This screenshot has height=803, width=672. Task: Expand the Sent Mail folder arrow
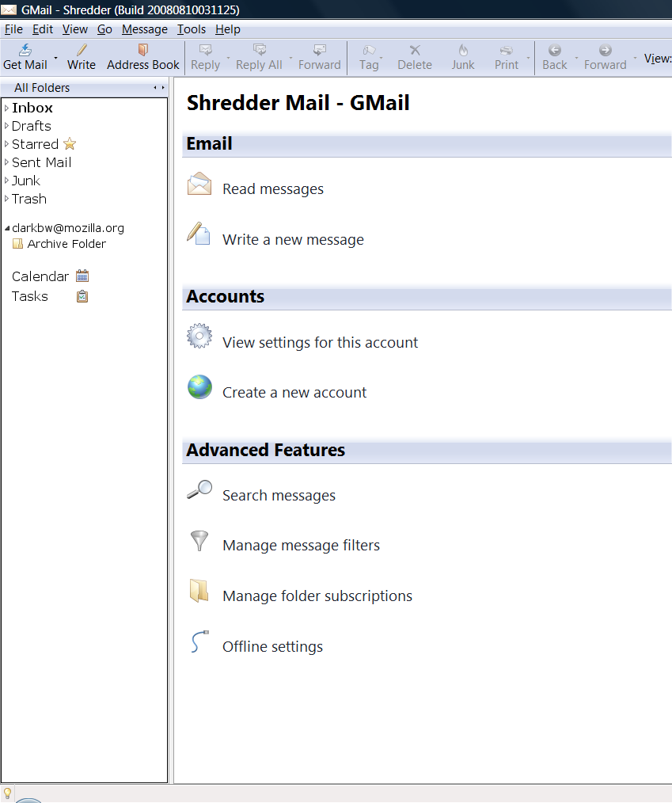point(6,162)
